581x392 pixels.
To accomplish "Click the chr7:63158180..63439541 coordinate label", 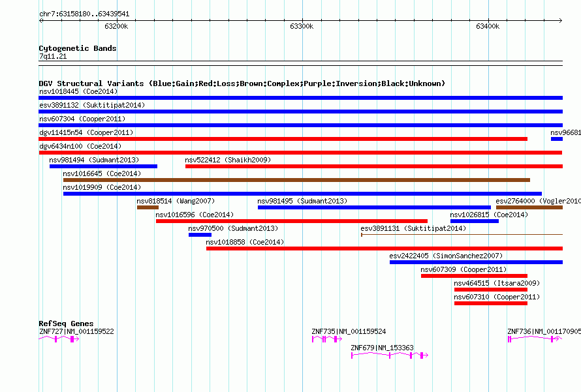I will [84, 14].
